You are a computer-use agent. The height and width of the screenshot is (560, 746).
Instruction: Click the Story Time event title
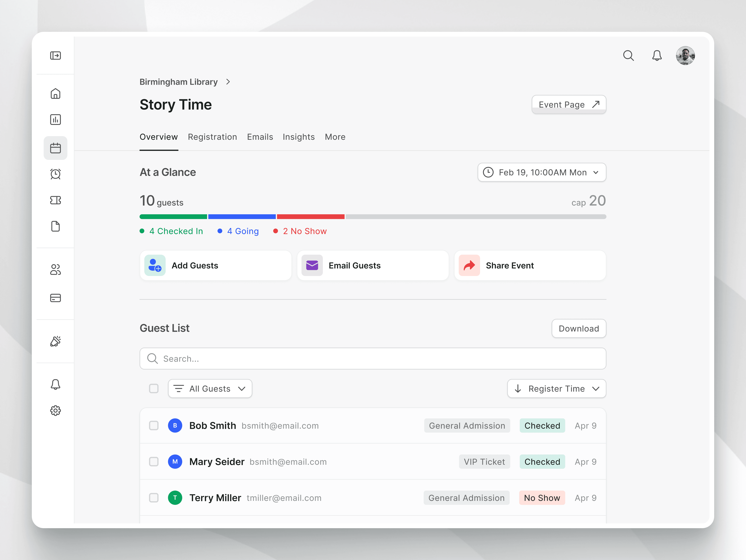point(176,105)
